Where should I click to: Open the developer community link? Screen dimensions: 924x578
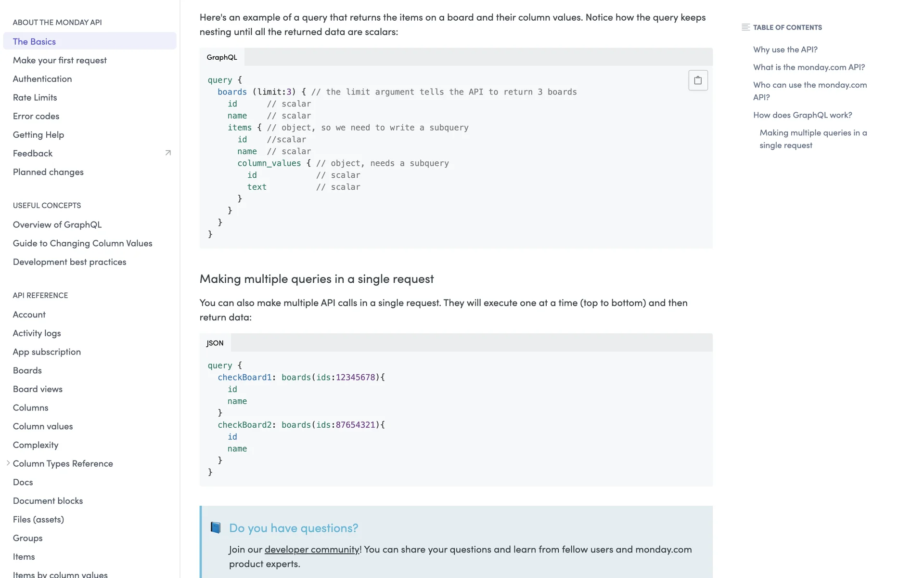311,550
